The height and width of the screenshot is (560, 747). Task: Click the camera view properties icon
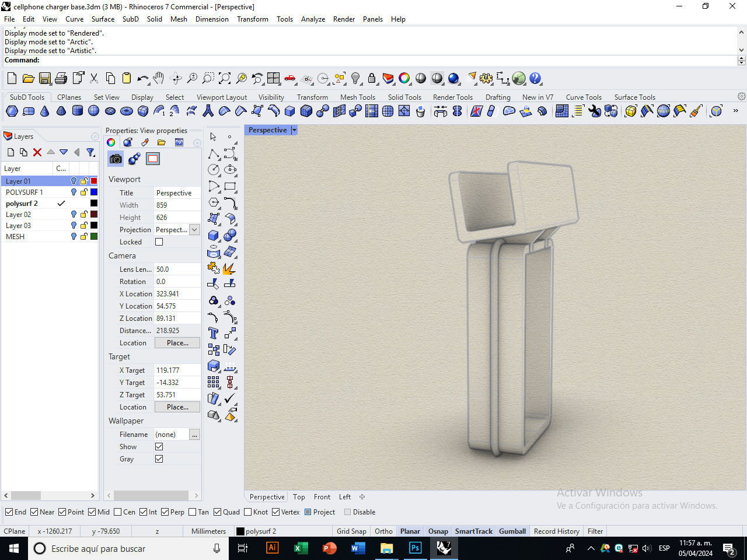click(x=116, y=159)
